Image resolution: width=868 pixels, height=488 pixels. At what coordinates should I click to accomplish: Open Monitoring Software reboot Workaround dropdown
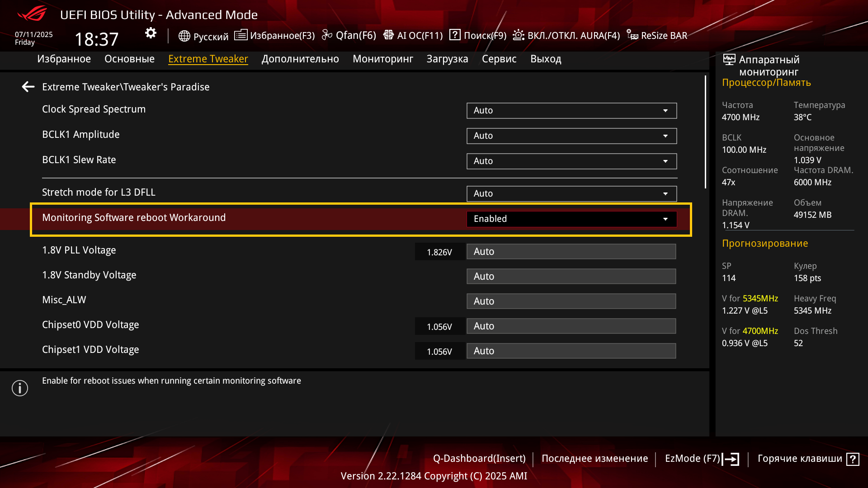[x=571, y=219]
